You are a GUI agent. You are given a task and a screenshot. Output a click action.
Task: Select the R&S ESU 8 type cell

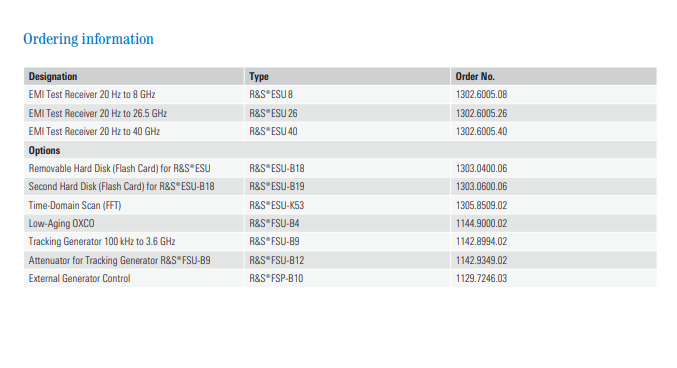coord(271,95)
